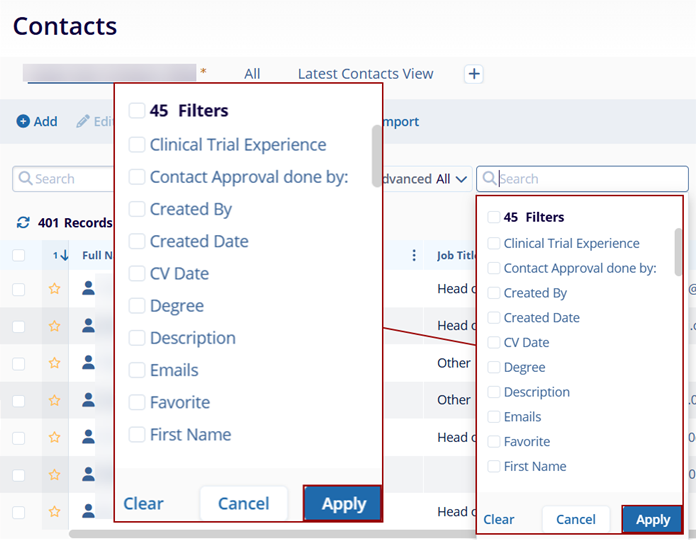The height and width of the screenshot is (540, 696).
Task: Open the three-dot column options menu
Action: pyautogui.click(x=414, y=255)
